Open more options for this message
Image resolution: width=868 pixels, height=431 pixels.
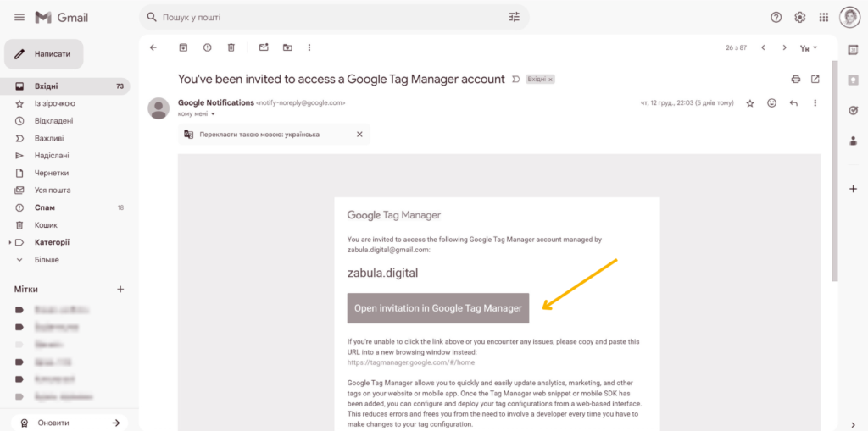[815, 103]
